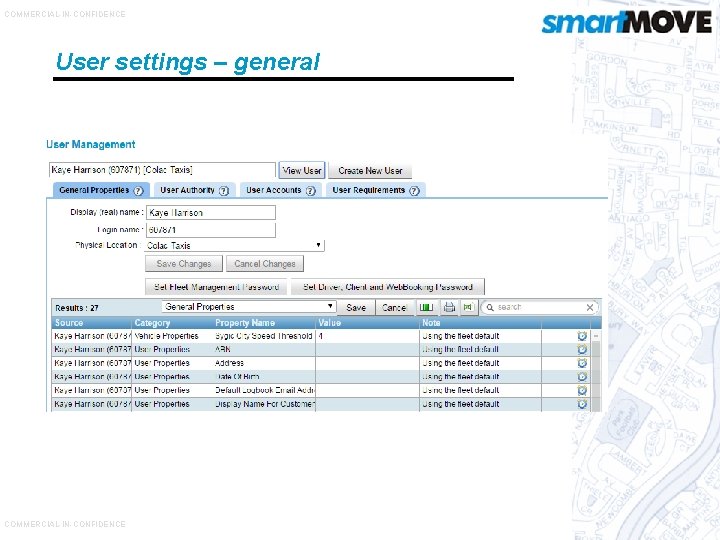The image size is (720, 540).
Task: Switch to the User Requirements tab
Action: [x=376, y=190]
